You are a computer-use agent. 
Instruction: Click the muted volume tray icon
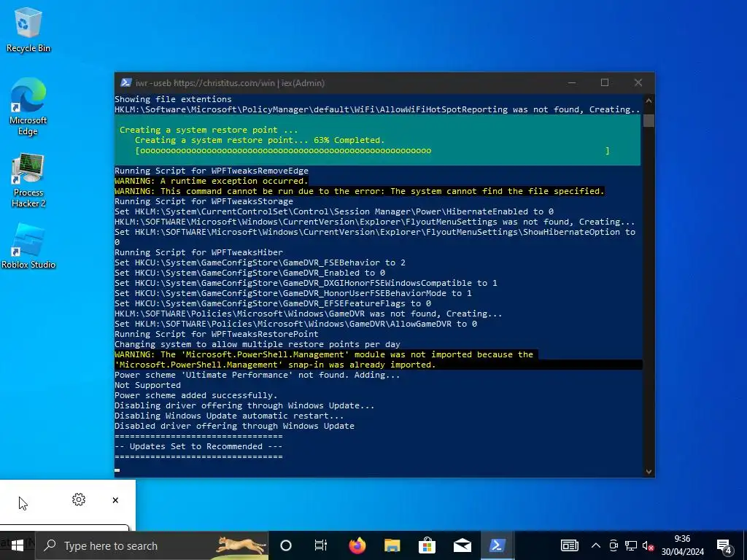[648, 545]
